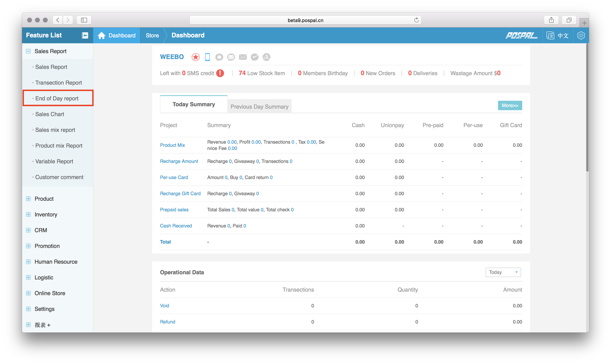
Task: Collapse the Feature List sidebar arrow icon
Action: coord(85,35)
